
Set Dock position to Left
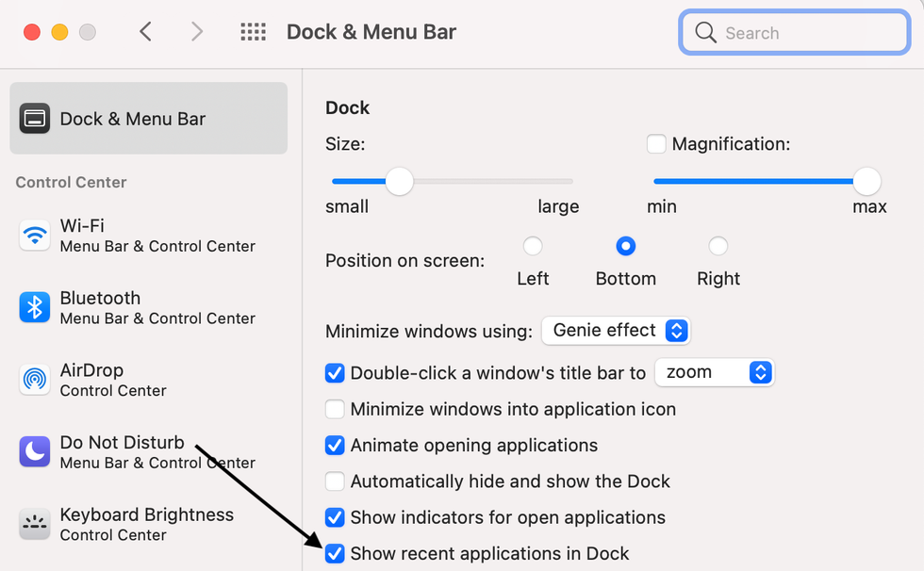point(533,247)
